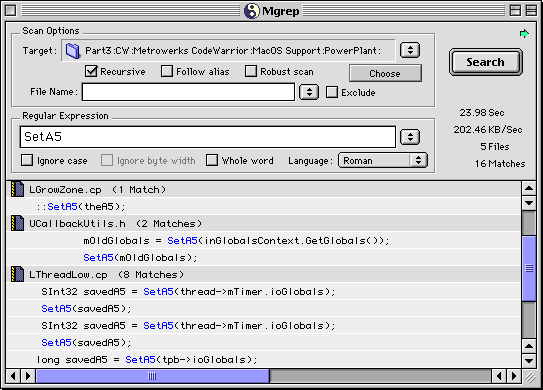Click the 23.98 Sec elapsed time text
The height and width of the screenshot is (390, 543).
pyautogui.click(x=482, y=113)
